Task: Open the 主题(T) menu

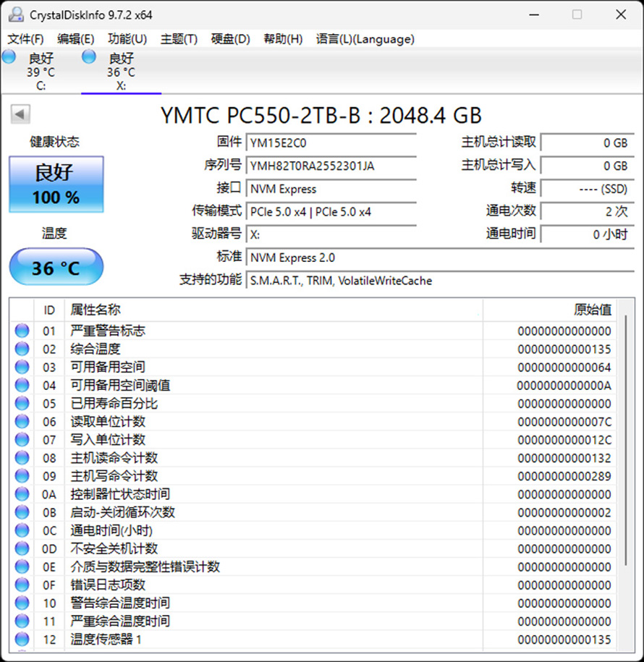Action: click(179, 39)
